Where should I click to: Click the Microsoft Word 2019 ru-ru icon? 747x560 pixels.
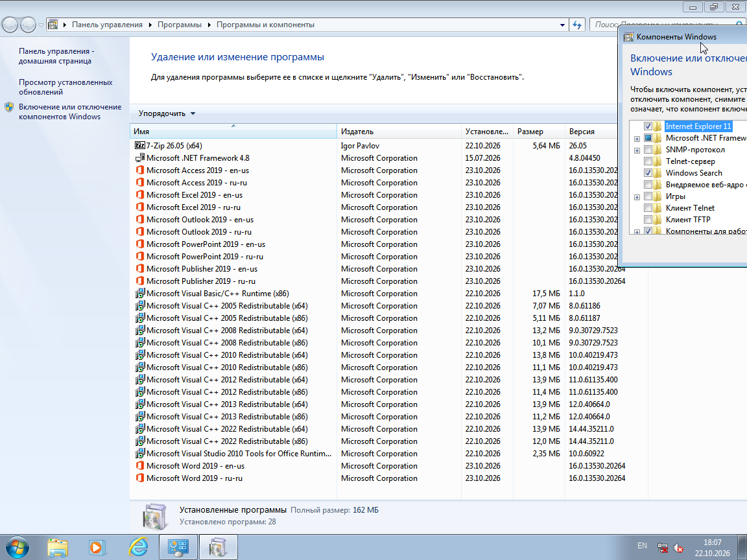click(x=139, y=478)
